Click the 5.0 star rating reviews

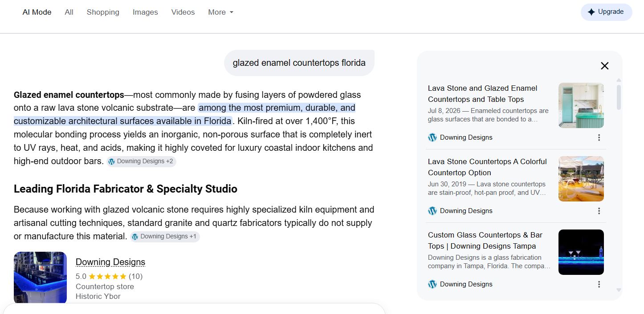click(109, 276)
